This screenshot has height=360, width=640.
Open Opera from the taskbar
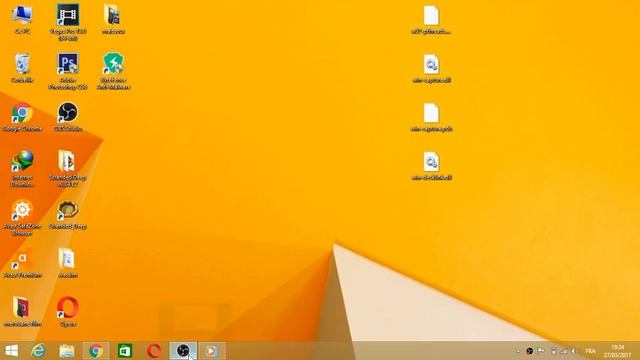(x=154, y=351)
